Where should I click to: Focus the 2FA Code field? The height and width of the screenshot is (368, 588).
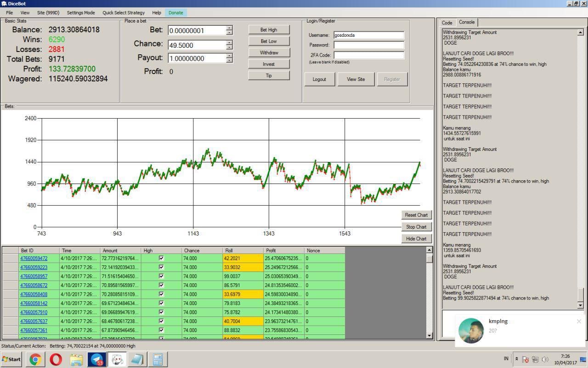tap(369, 55)
